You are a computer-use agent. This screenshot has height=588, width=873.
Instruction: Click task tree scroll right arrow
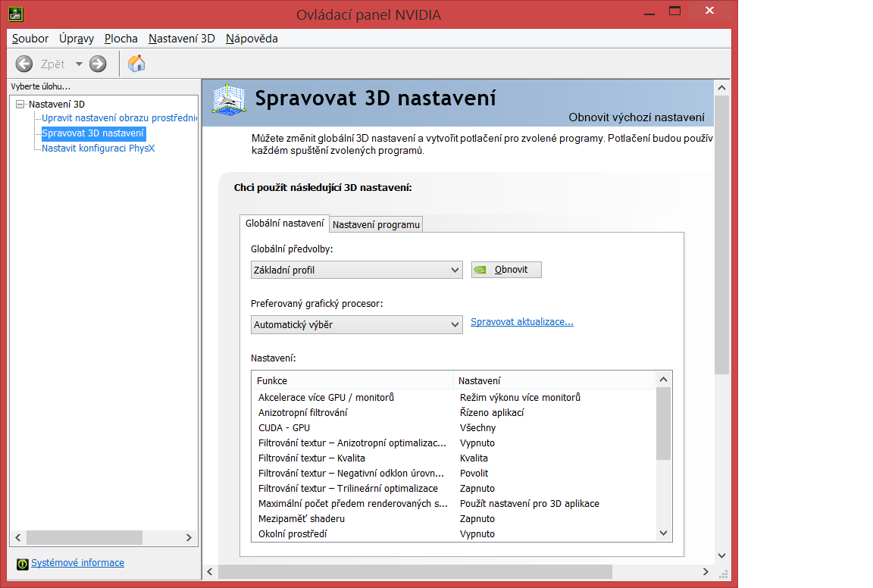click(x=189, y=538)
